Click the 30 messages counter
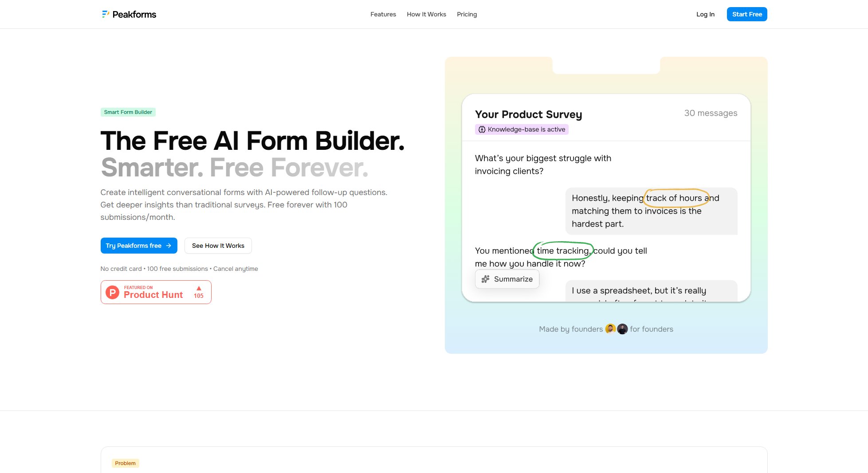The width and height of the screenshot is (868, 473). point(711,113)
